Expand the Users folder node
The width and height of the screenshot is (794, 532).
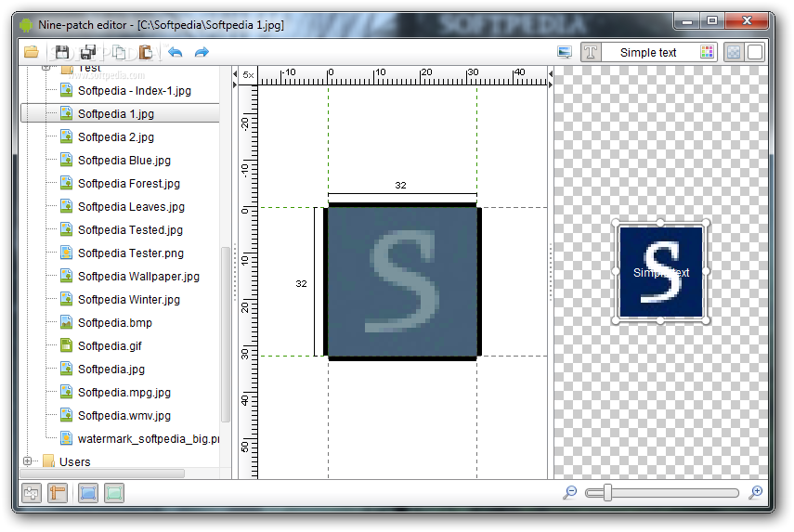point(27,461)
